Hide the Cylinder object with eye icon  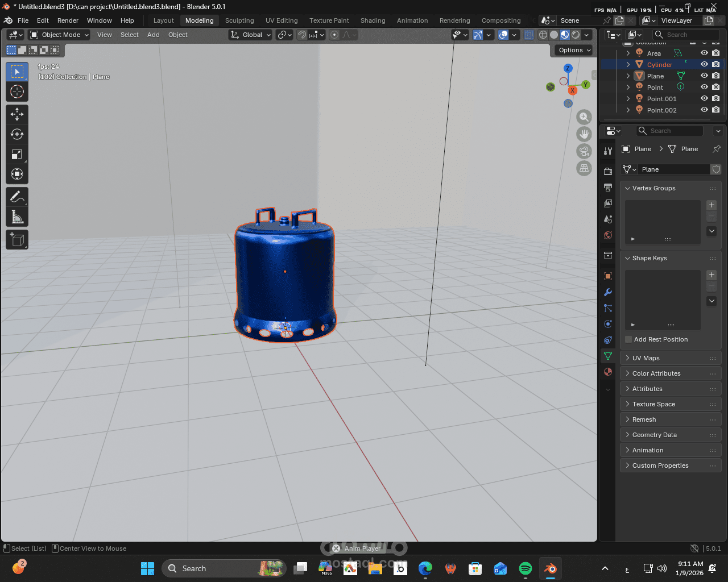tap(704, 64)
